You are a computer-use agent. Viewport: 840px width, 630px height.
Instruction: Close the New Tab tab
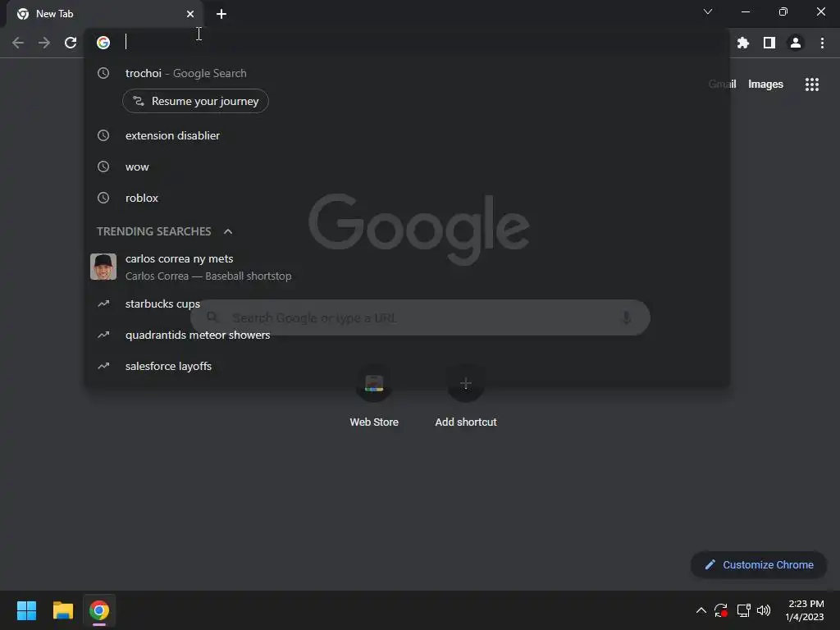190,14
